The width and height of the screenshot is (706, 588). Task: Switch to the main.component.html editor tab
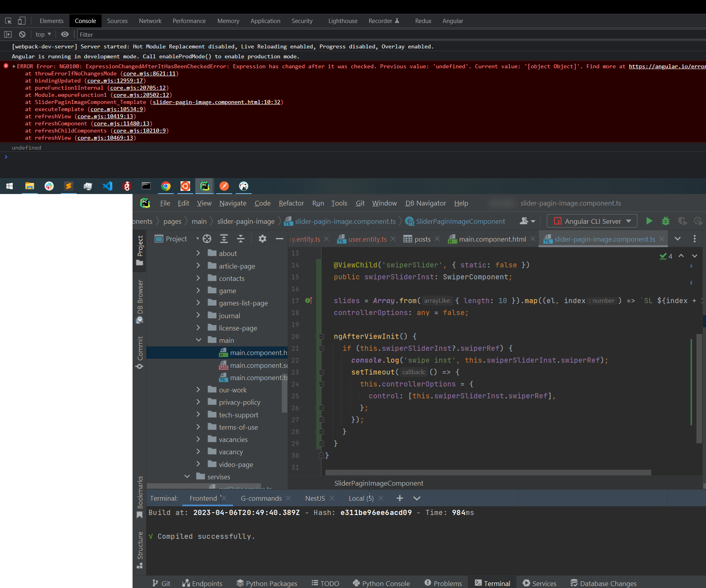coord(492,239)
